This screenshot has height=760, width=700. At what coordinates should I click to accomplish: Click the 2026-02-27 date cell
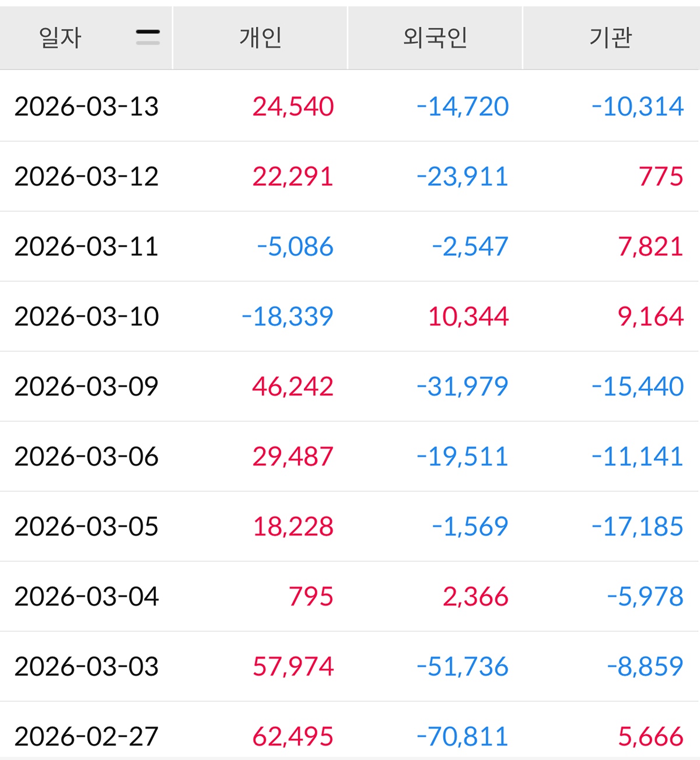point(86,737)
